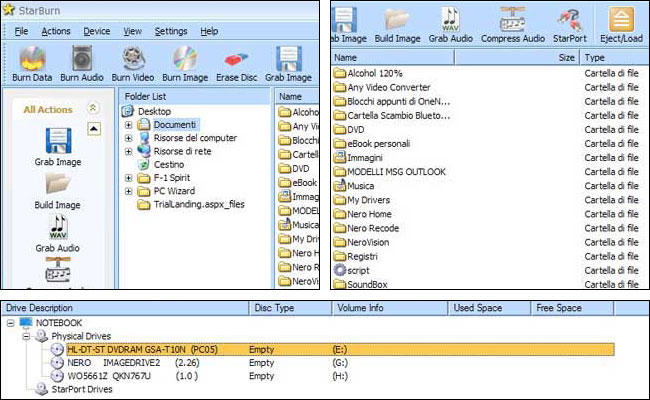Open Compress Audio in the toolbar
The height and width of the screenshot is (400, 650).
point(514,24)
